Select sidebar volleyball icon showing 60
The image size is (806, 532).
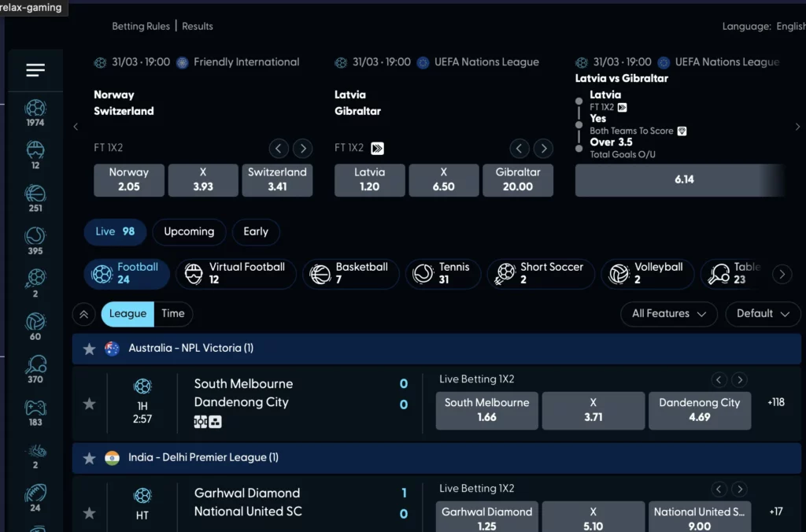pyautogui.click(x=35, y=327)
